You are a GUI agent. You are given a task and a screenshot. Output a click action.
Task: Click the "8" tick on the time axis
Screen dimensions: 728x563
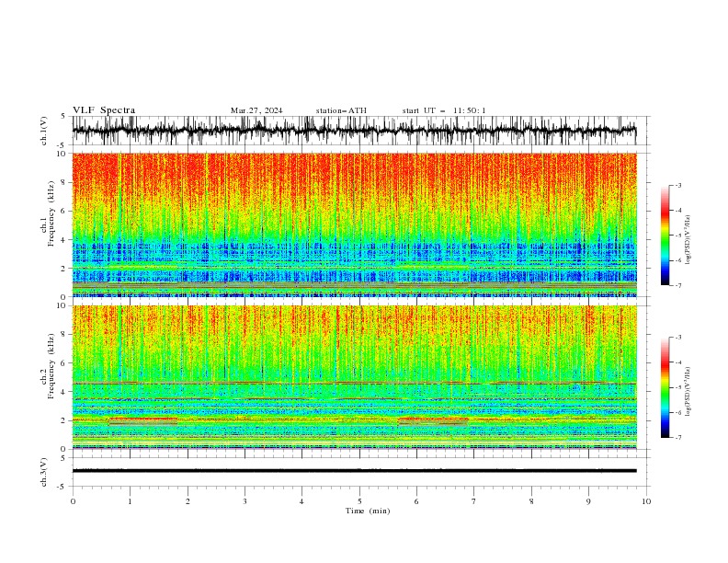tap(531, 501)
